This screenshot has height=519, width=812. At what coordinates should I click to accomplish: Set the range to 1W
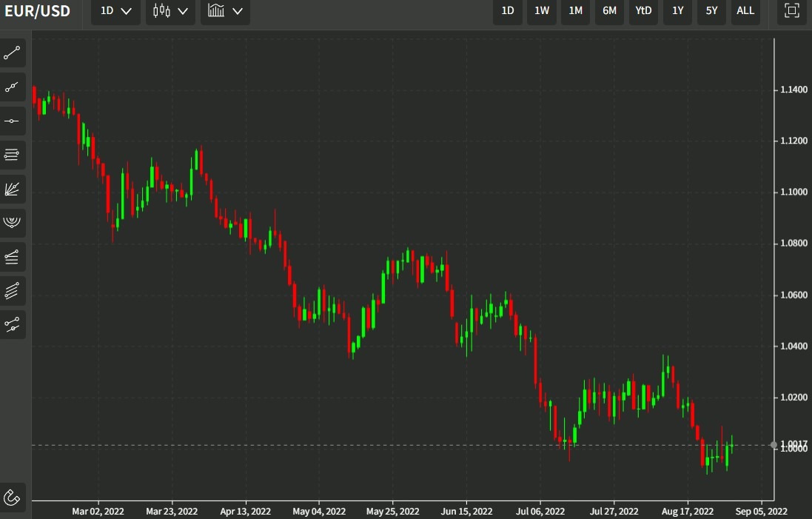pyautogui.click(x=542, y=11)
